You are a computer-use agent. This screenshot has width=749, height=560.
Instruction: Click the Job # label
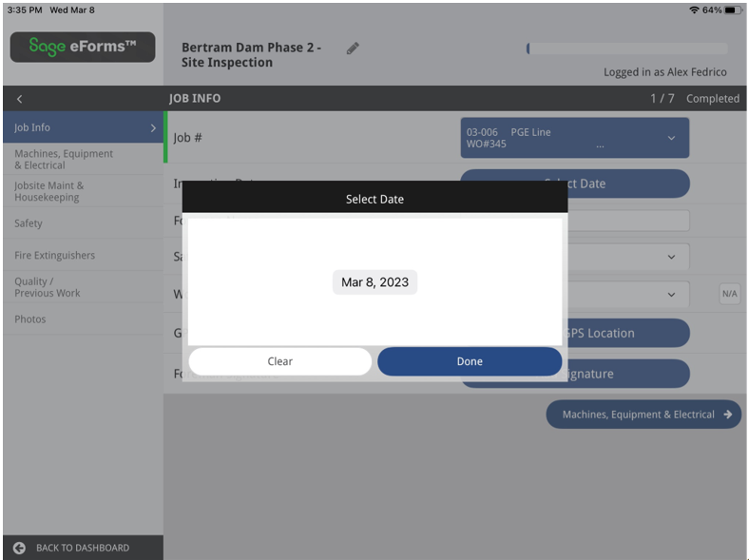(x=188, y=138)
